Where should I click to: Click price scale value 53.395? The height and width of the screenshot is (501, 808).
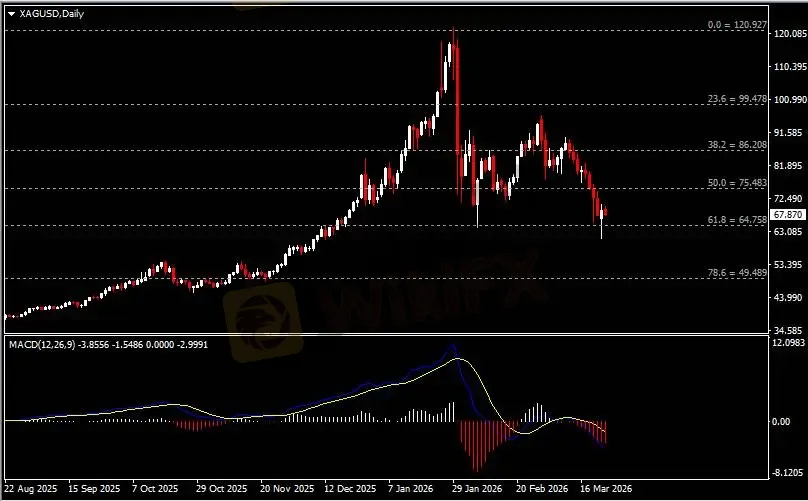pyautogui.click(x=788, y=264)
